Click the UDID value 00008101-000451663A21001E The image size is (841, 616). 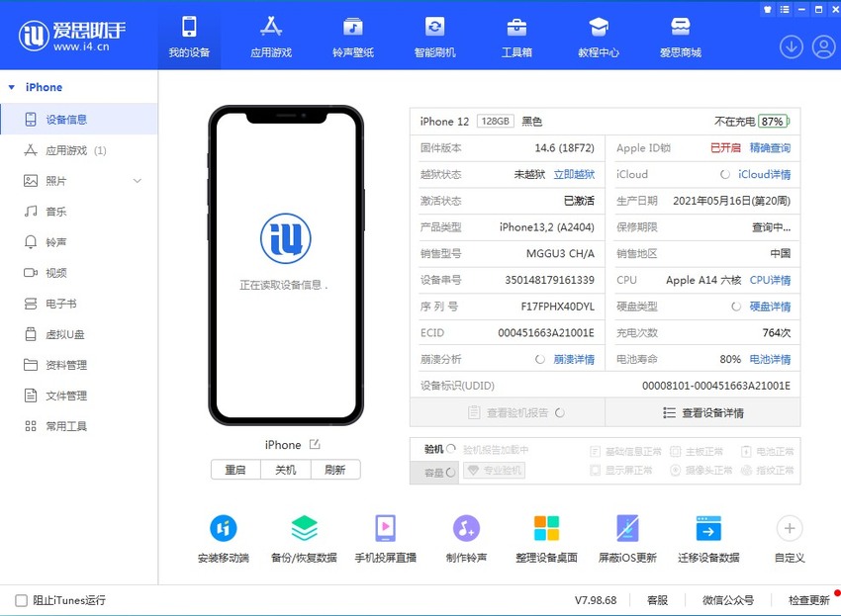[716, 386]
